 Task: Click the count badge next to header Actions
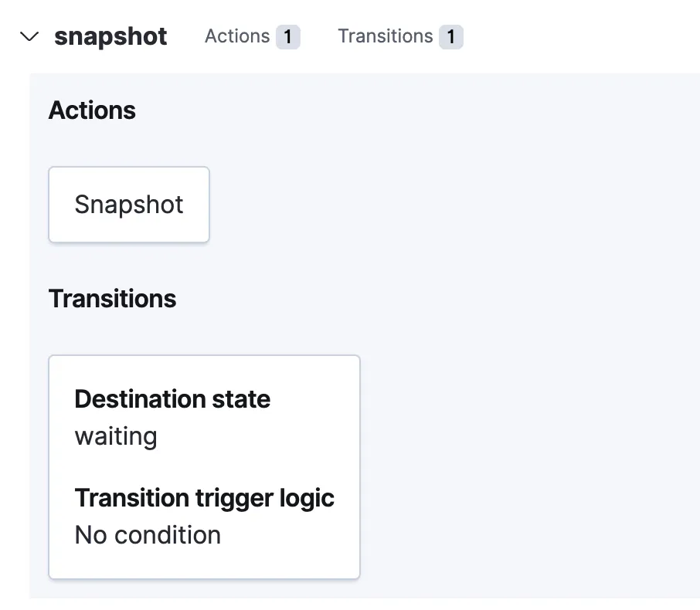[287, 37]
